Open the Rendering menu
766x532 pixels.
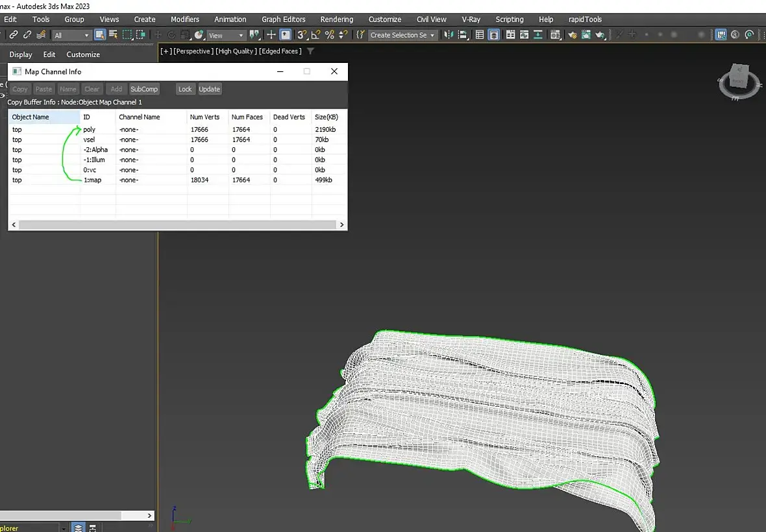tap(337, 19)
